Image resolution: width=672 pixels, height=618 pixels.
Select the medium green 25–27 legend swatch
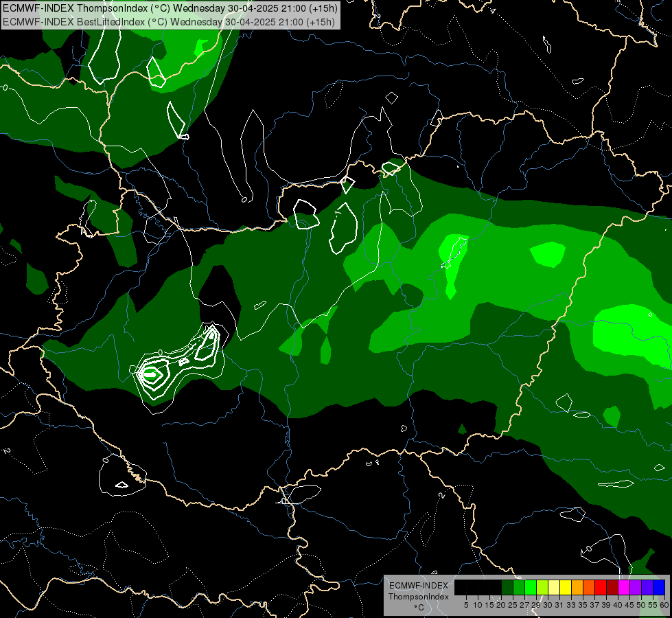[x=519, y=587]
